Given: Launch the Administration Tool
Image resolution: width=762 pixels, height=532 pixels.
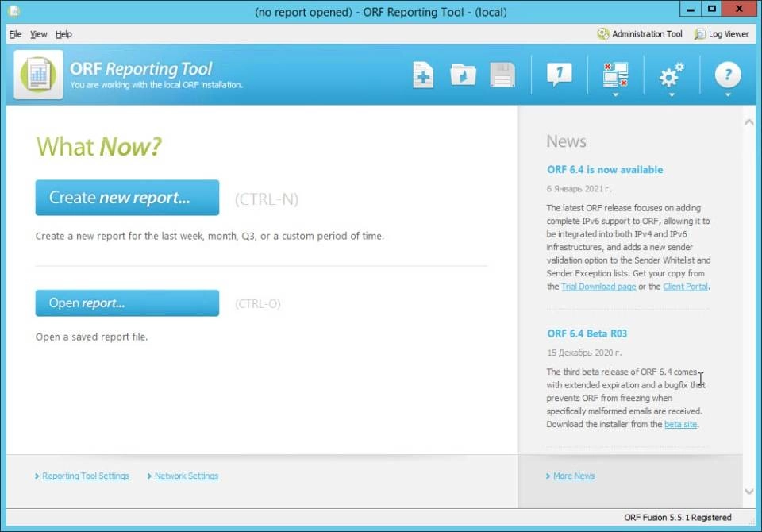Looking at the screenshot, I should pos(640,33).
